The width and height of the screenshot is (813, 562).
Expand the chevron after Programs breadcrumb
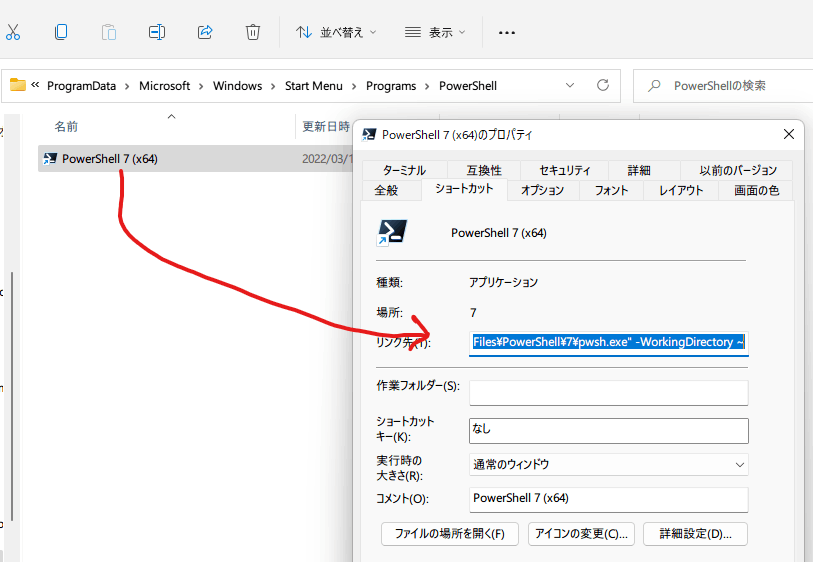pos(427,87)
